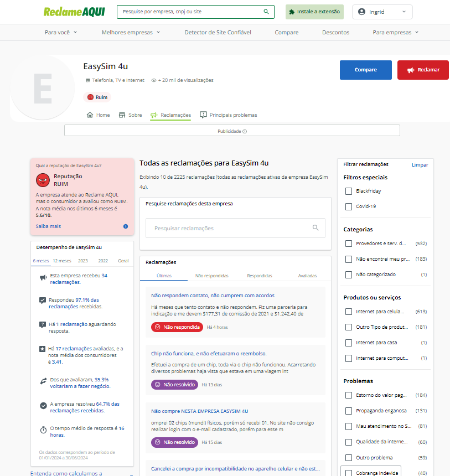The height and width of the screenshot is (476, 450).
Task: Check the Internet para casa checkbox
Action: 349,343
